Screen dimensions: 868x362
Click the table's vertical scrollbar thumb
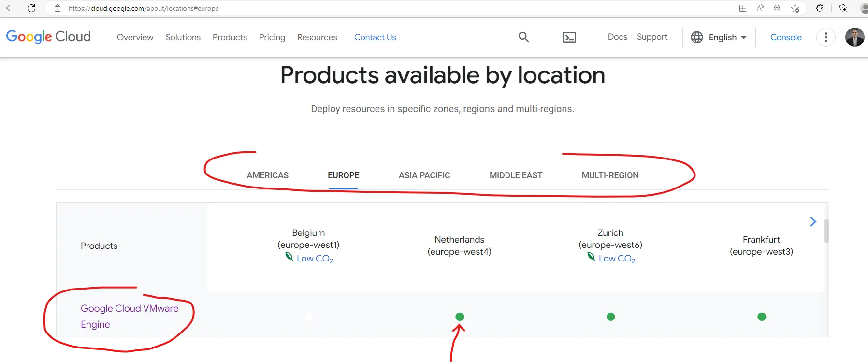tap(826, 231)
